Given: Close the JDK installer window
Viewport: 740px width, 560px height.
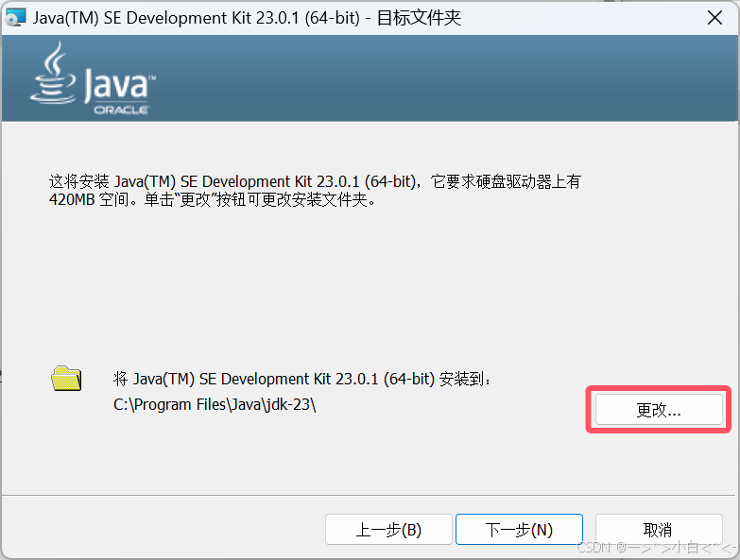Looking at the screenshot, I should 715,18.
